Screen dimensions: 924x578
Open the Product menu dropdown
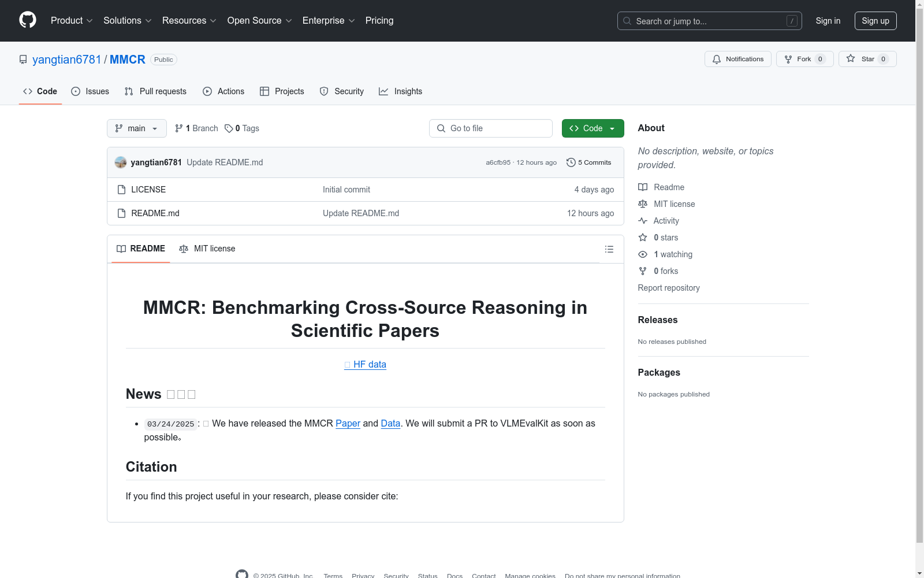click(72, 21)
